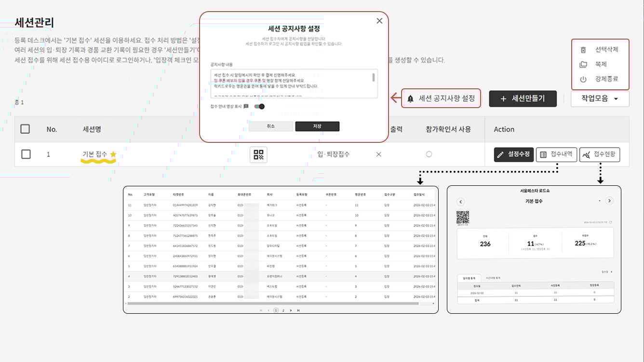Click the help icon beside 접수 안내 영상 표시
The width and height of the screenshot is (644, 362).
pos(246,107)
